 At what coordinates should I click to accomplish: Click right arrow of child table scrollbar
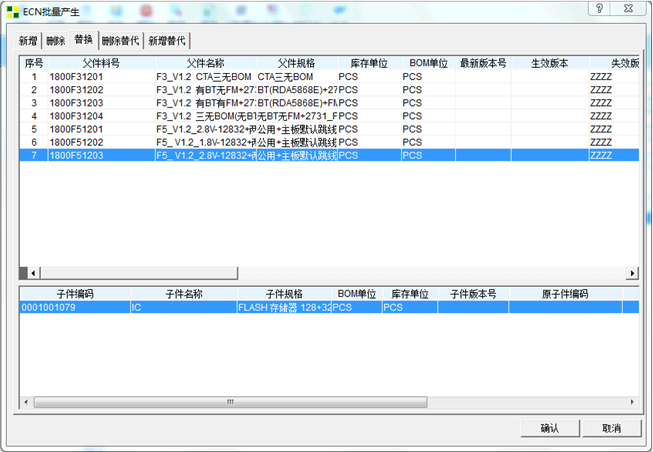pos(631,402)
